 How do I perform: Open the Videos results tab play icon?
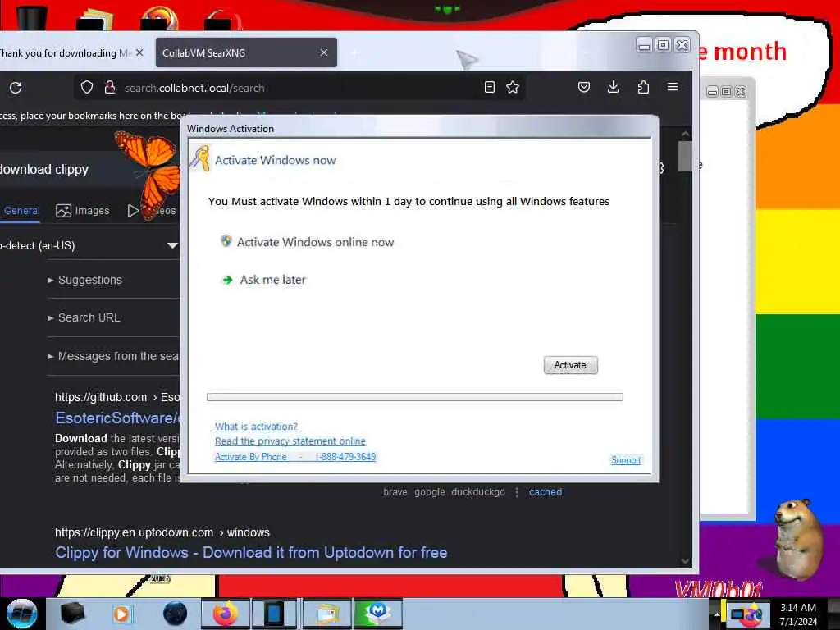coord(133,211)
